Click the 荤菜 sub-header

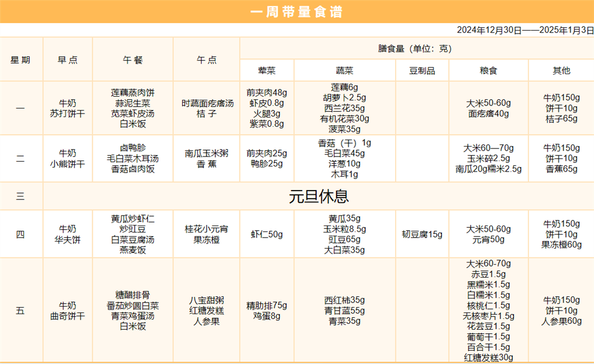click(x=267, y=70)
